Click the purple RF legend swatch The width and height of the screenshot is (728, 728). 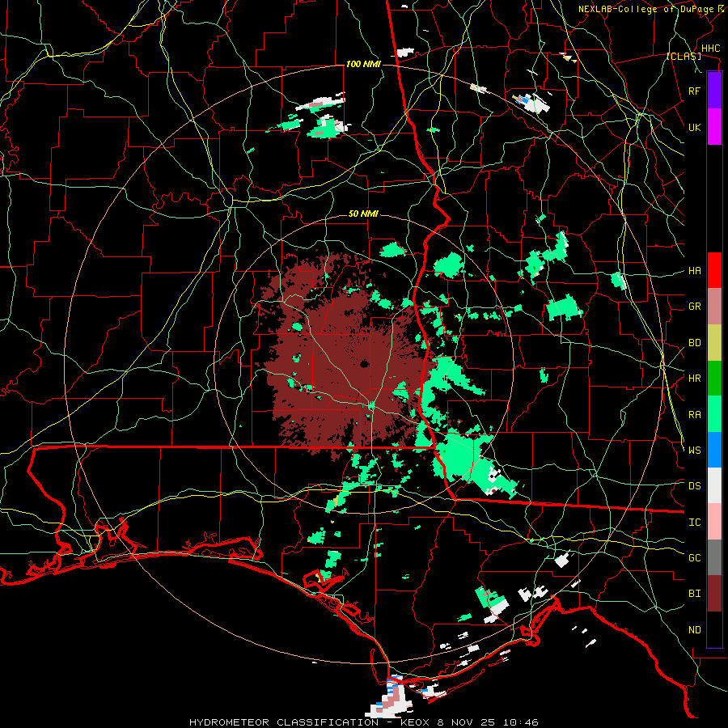[714, 91]
